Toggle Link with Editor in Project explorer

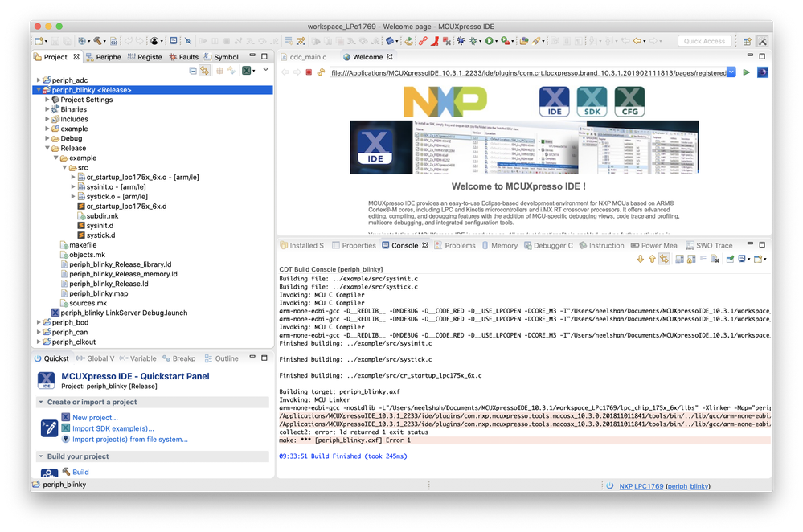204,71
